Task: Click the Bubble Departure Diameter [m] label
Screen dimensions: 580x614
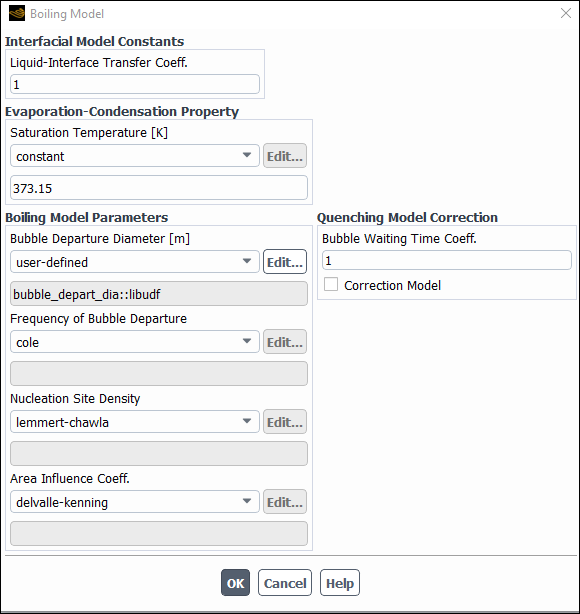Action: [x=100, y=239]
